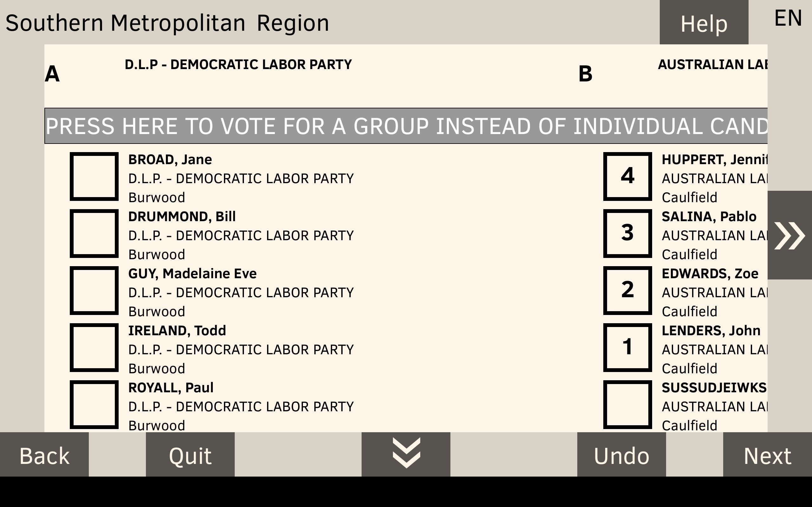Screen dimensions: 812x507
Task: Select the checkbox for GUY, Madelaine Eve
Action: (x=94, y=290)
